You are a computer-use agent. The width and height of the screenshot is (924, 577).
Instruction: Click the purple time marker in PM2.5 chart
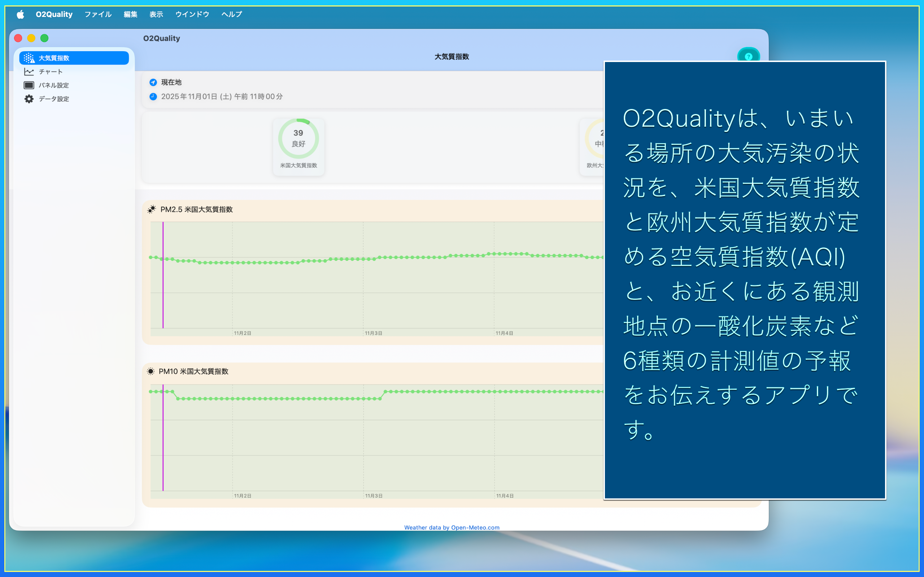click(163, 275)
